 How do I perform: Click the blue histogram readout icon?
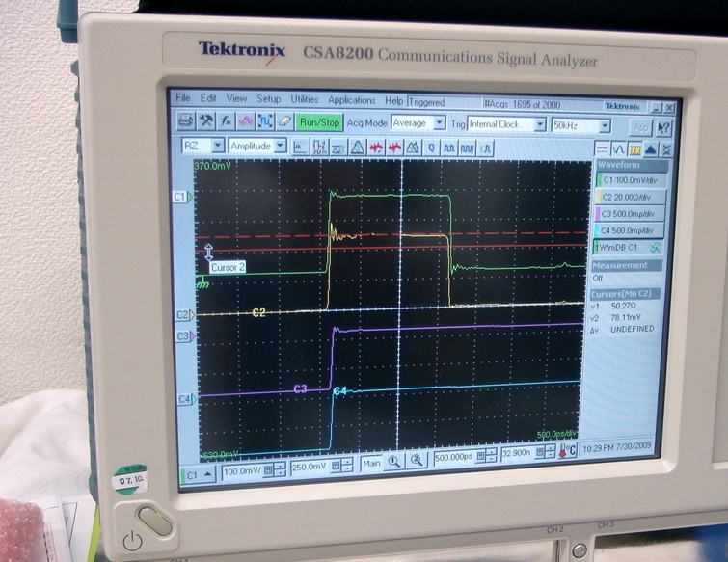click(651, 149)
